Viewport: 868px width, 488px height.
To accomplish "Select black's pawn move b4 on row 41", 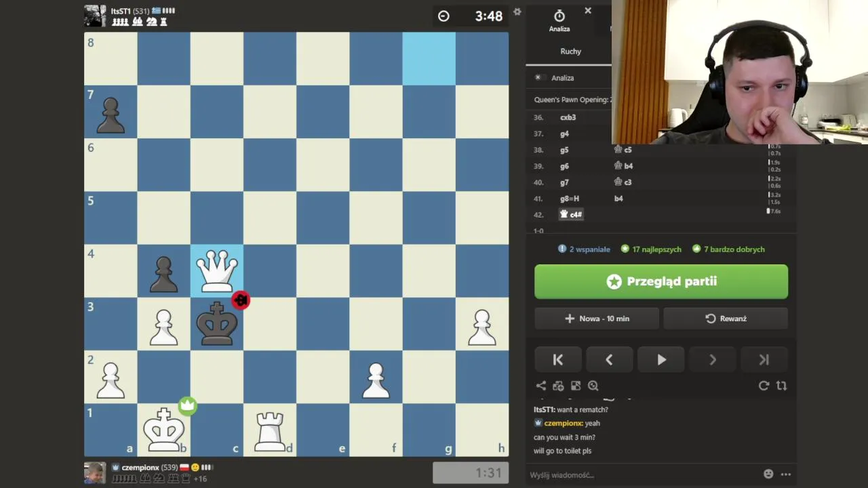I will click(618, 199).
